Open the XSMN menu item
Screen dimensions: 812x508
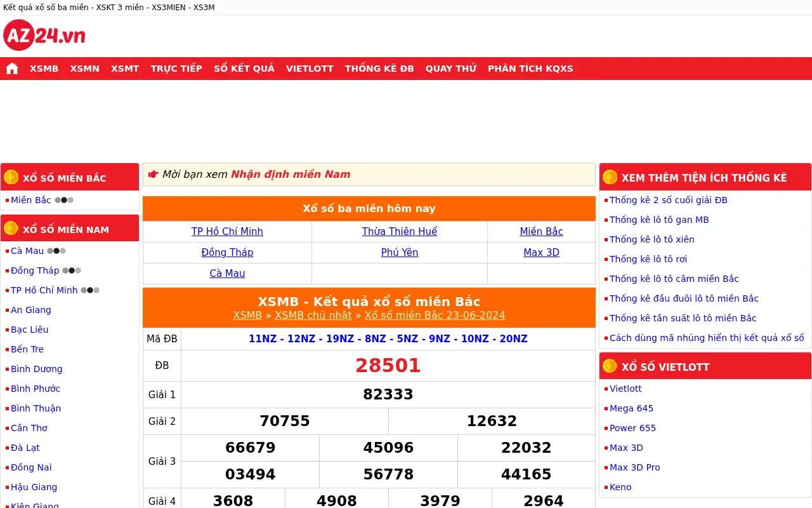[85, 69]
